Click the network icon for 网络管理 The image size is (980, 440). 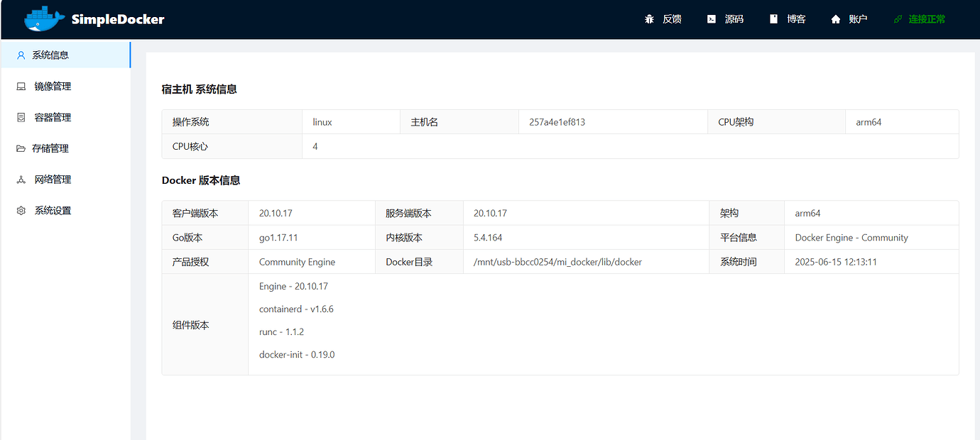pyautogui.click(x=21, y=180)
